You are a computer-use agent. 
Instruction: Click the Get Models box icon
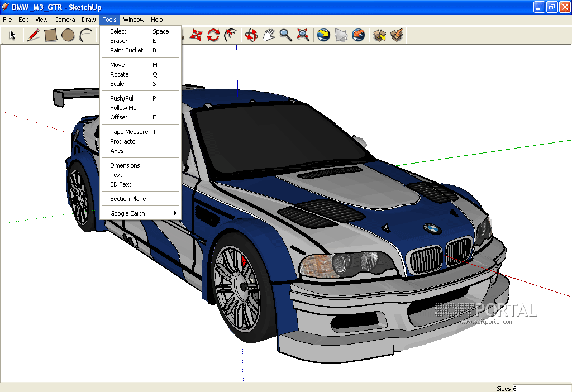[379, 35]
